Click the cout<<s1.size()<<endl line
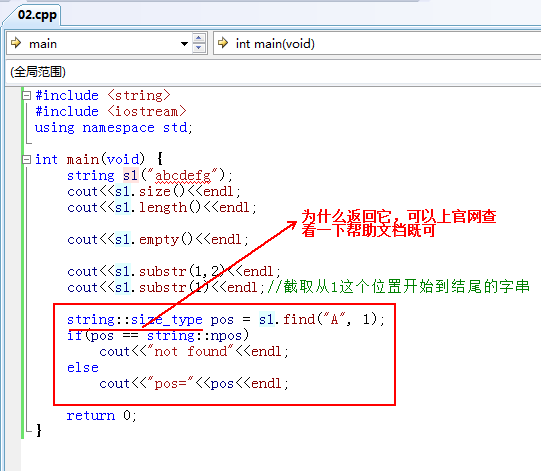The image size is (541, 471). click(x=154, y=192)
